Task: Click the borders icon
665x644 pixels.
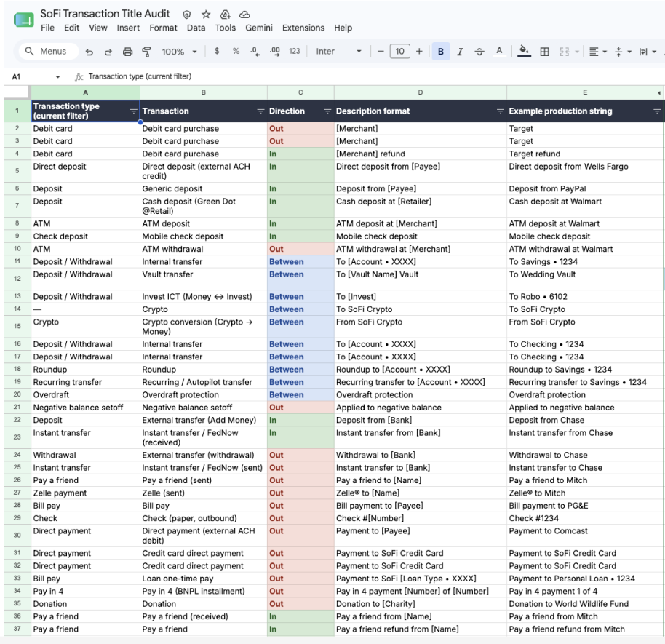Action: 544,52
